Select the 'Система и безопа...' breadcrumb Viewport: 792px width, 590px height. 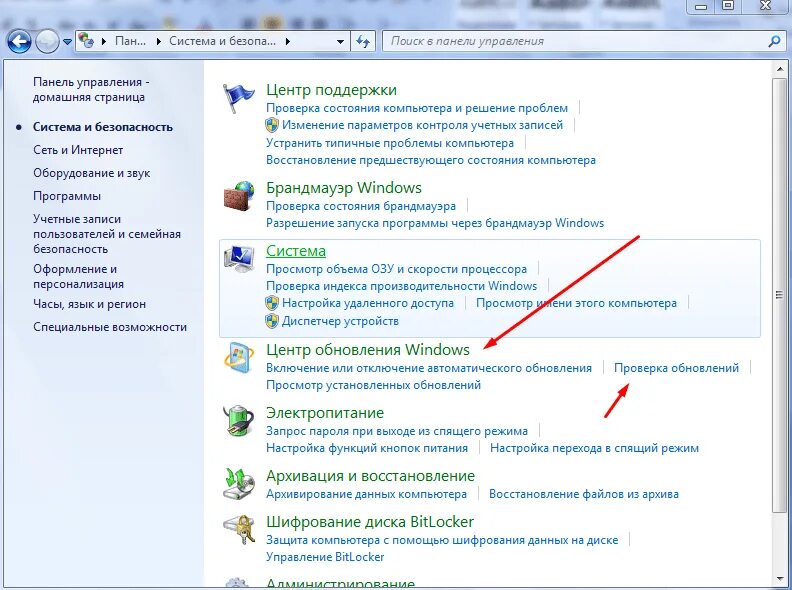coord(222,41)
